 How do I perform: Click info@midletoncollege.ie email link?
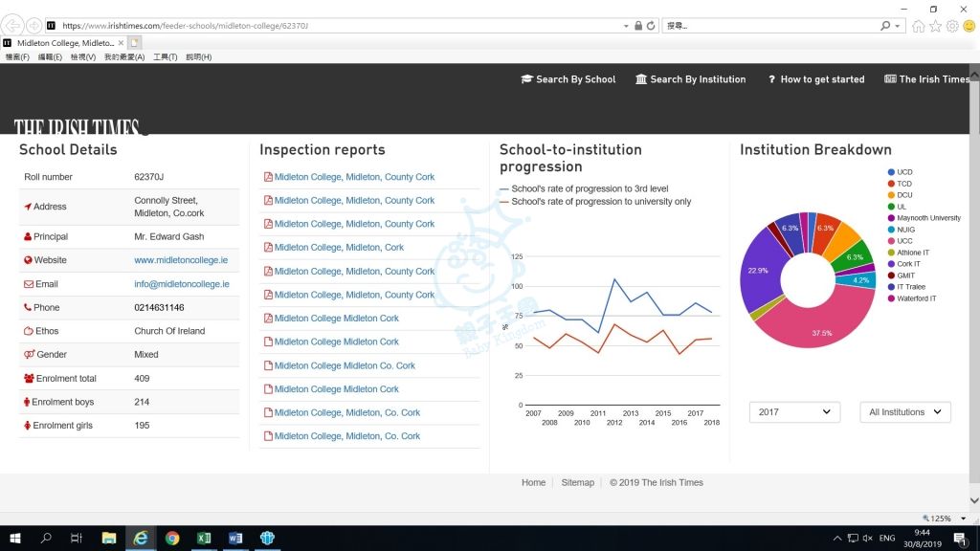[181, 283]
